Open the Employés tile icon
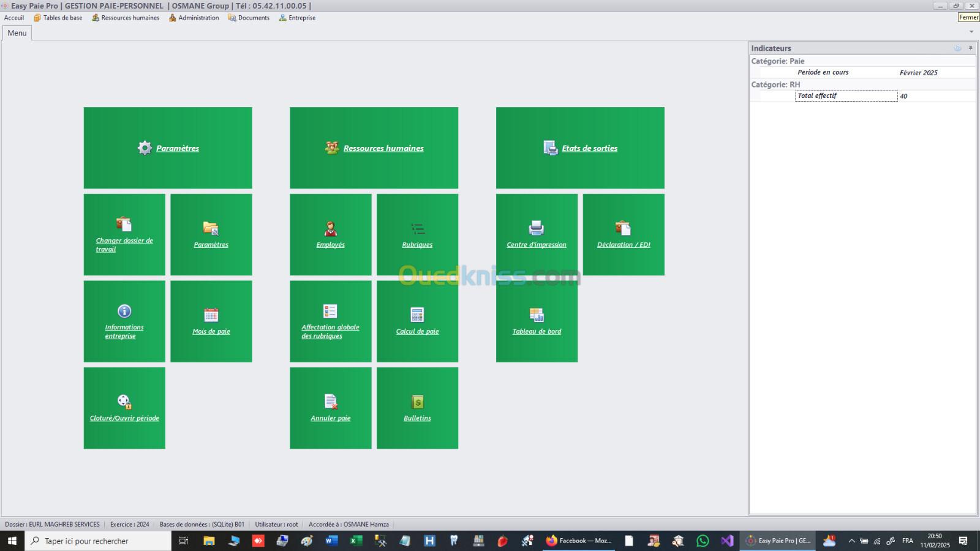The image size is (980, 551). (330, 228)
